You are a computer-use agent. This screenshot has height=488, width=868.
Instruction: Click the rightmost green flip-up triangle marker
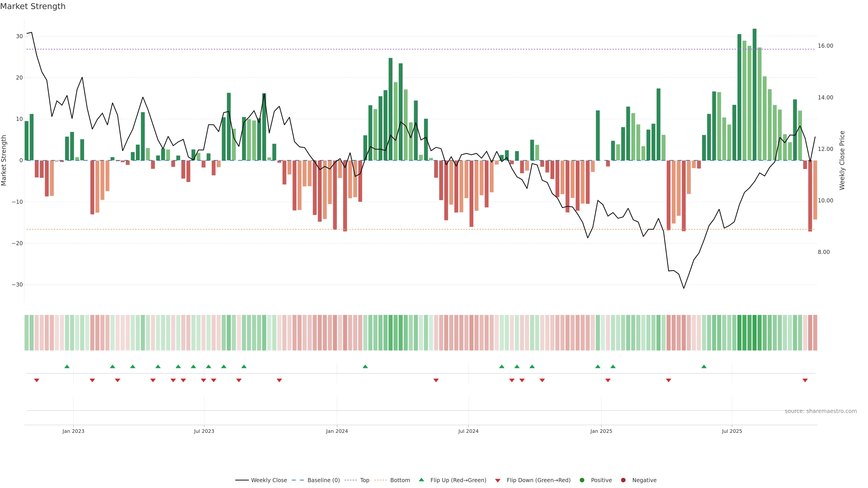click(x=704, y=366)
